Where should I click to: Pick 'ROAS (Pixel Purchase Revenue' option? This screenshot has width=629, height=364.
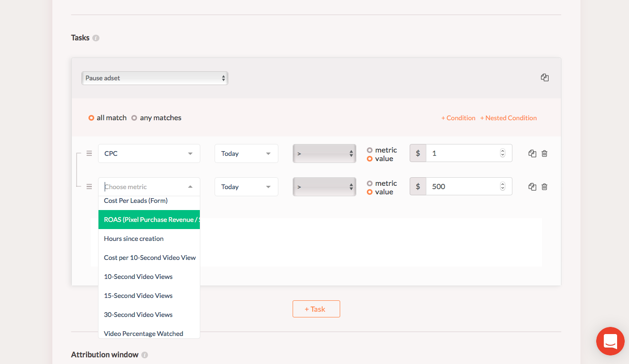click(x=149, y=220)
